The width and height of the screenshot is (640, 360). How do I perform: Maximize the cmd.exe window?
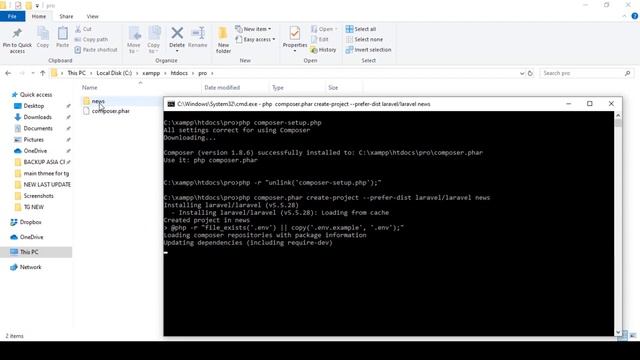(589, 104)
